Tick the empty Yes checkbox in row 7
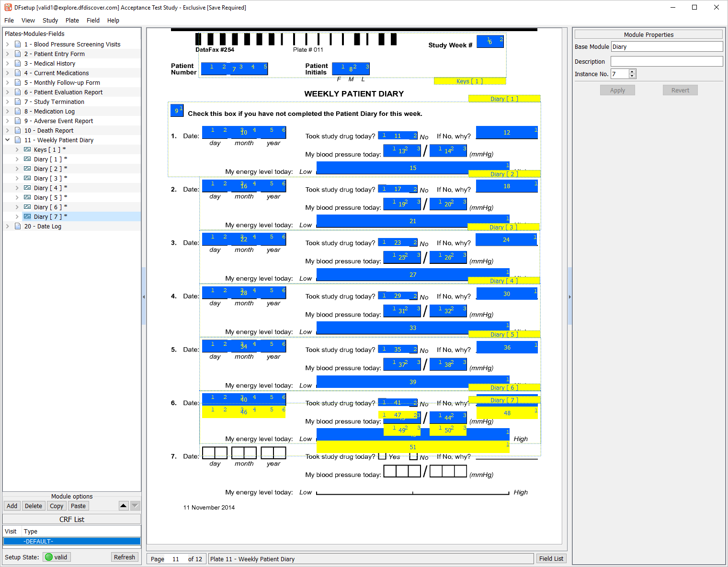The width and height of the screenshot is (728, 567). pos(382,456)
